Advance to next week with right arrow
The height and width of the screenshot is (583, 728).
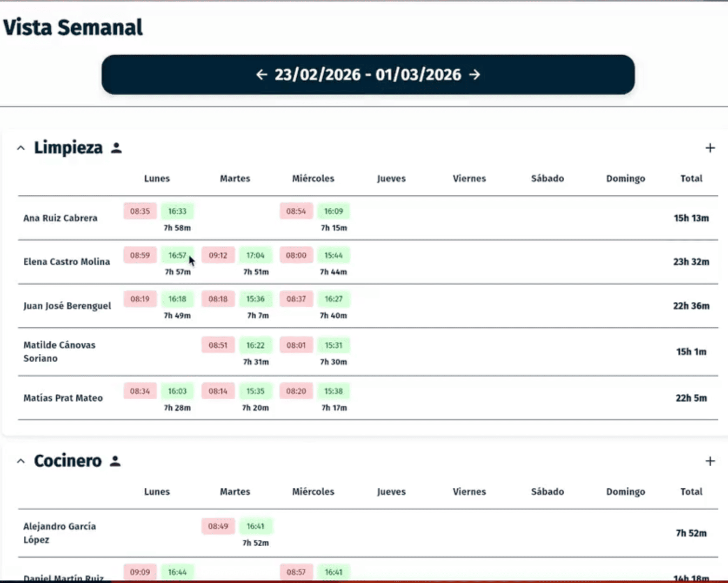474,74
